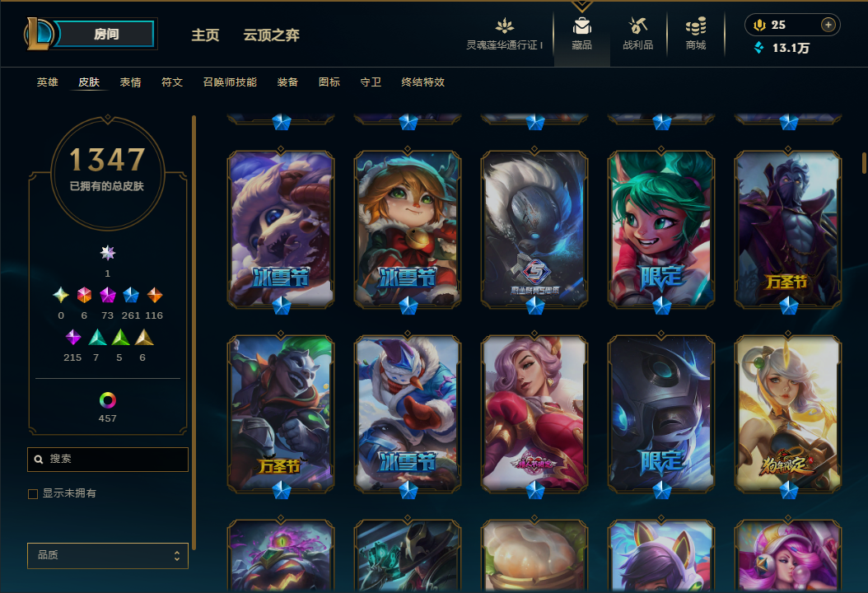Open the 藏品 collection icon
The image size is (868, 593).
click(581, 26)
